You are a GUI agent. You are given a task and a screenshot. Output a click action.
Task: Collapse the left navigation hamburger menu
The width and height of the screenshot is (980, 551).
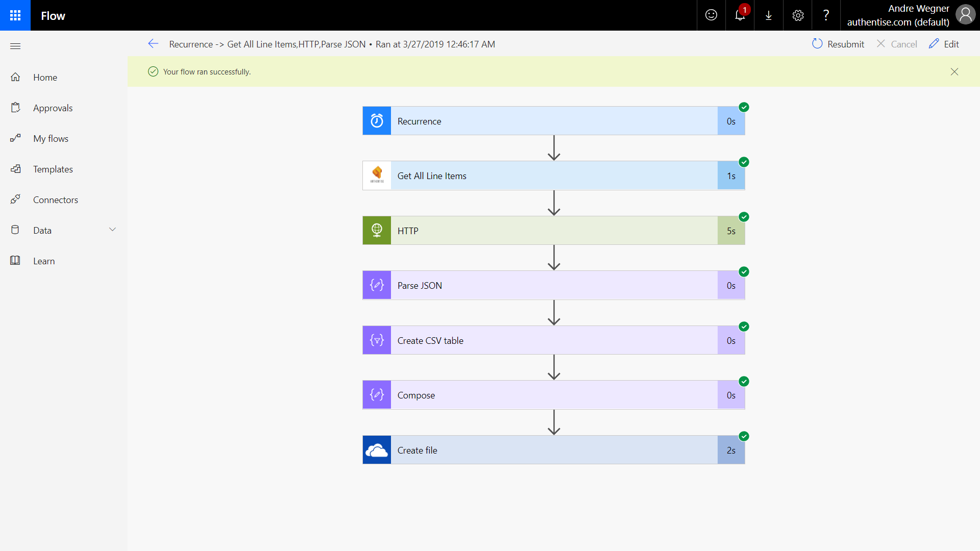[x=15, y=46]
